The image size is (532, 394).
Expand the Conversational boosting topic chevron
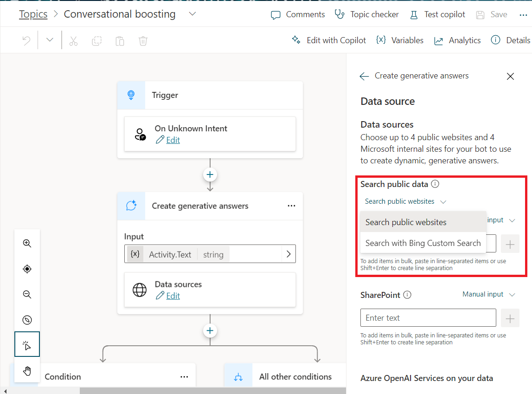click(192, 14)
